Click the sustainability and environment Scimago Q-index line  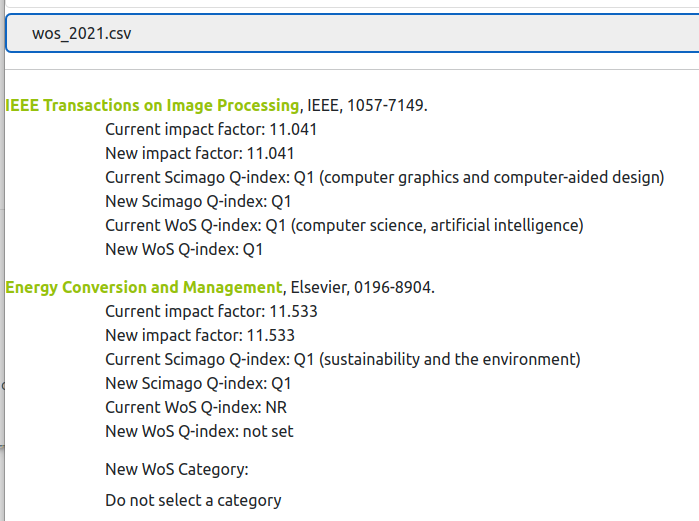(342, 359)
